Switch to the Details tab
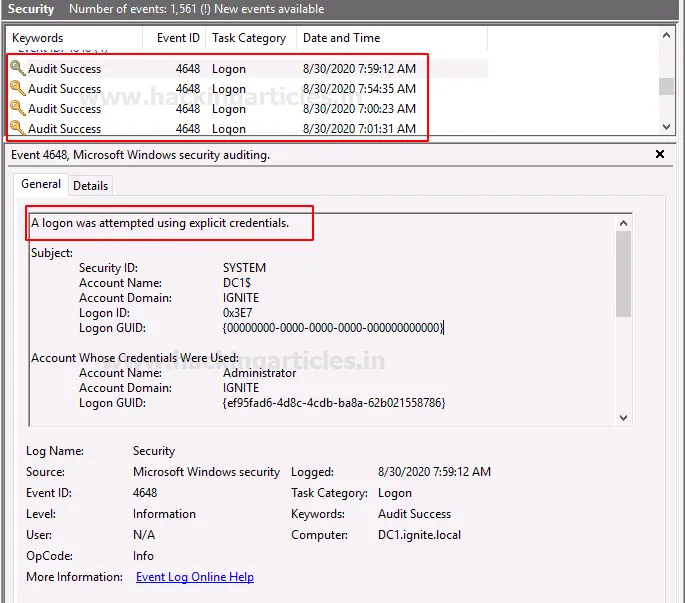This screenshot has width=685, height=603. [x=90, y=186]
